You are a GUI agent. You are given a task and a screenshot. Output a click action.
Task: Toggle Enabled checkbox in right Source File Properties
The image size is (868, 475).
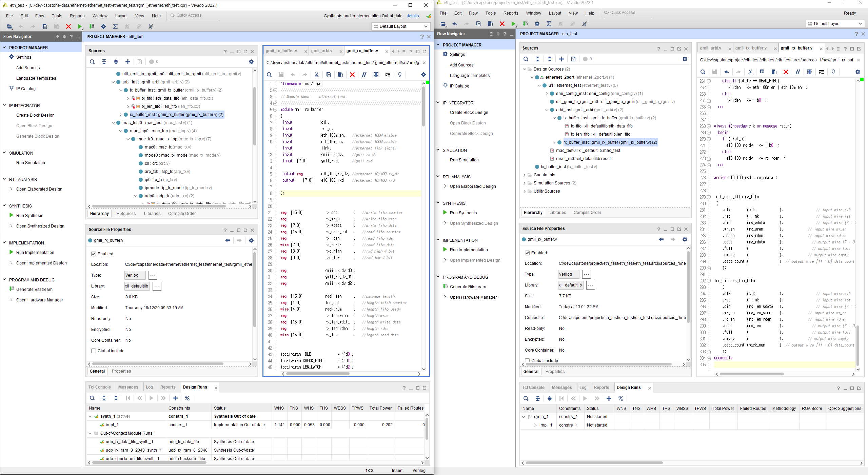(527, 253)
